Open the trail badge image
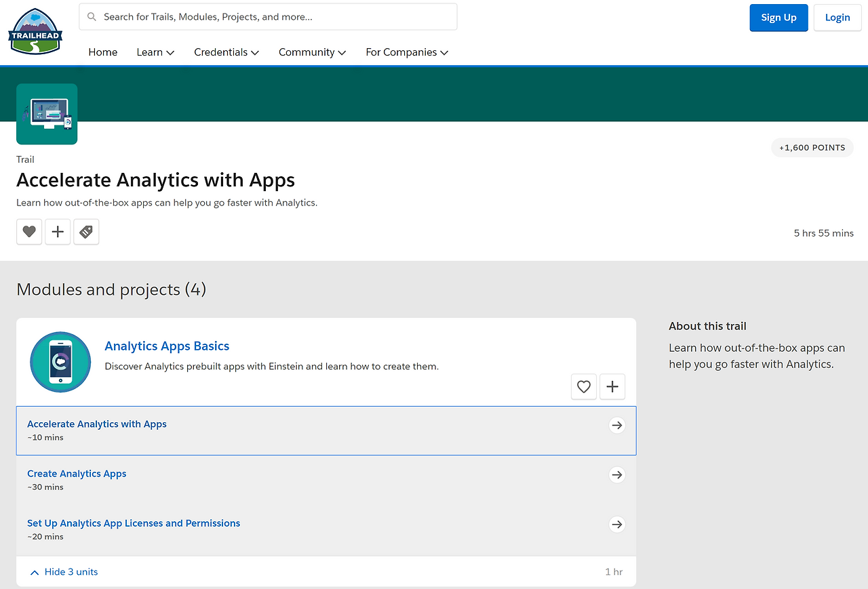868x589 pixels. (47, 114)
